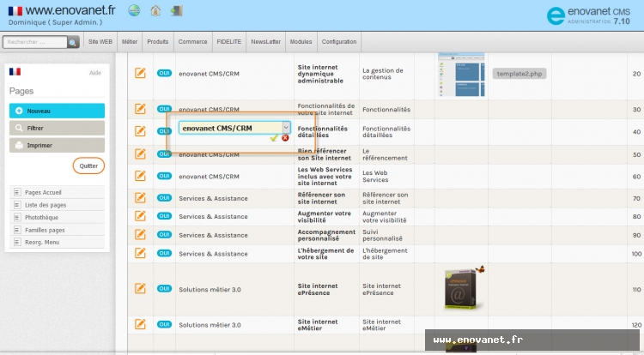Image resolution: width=644 pixels, height=355 pixels.
Task: Click the logout door icon
Action: 177,10
